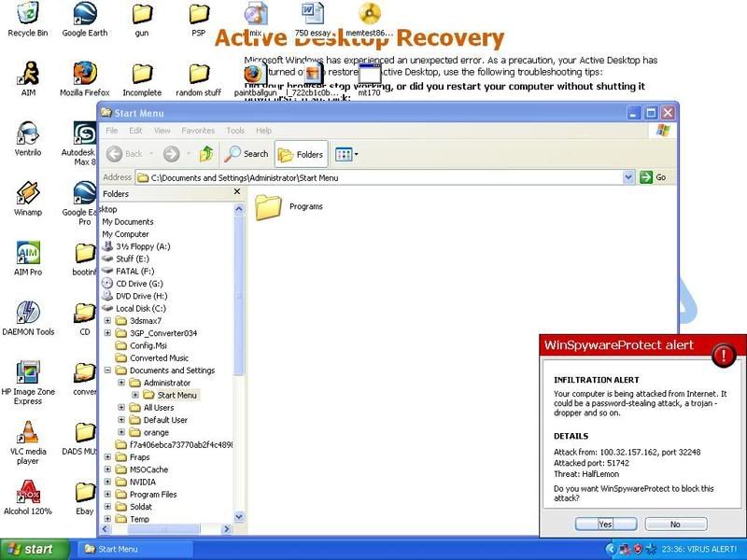Screen dimensions: 747x560
Task: Launch Alcohol 120% from the desktop
Action: [28, 497]
